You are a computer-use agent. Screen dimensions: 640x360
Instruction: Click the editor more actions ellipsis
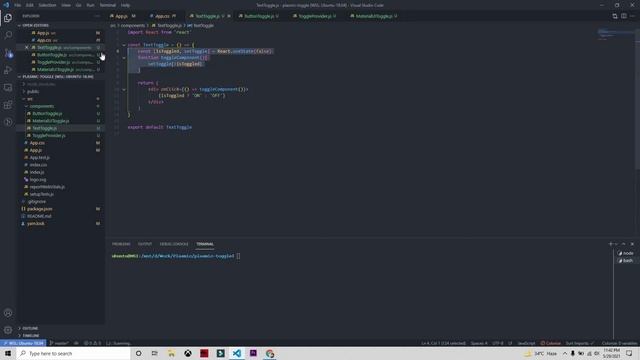click(x=632, y=16)
